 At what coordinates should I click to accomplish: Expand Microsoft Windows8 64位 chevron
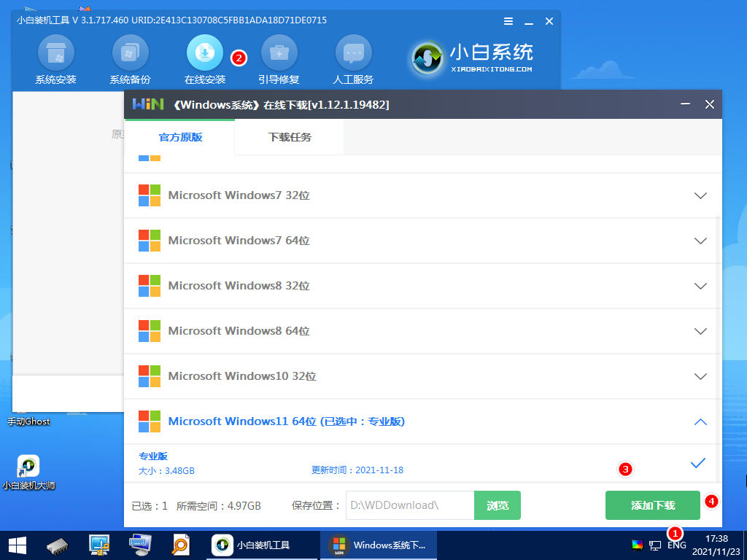point(700,332)
